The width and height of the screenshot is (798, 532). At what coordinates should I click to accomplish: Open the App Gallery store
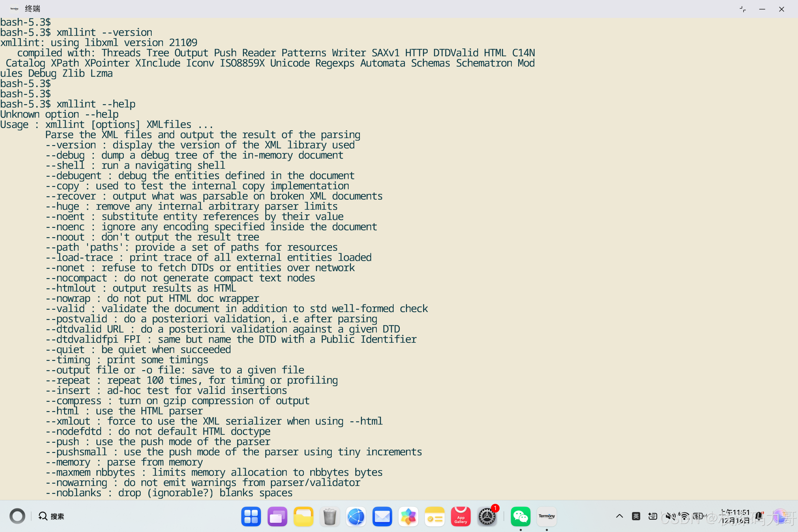[x=461, y=516]
